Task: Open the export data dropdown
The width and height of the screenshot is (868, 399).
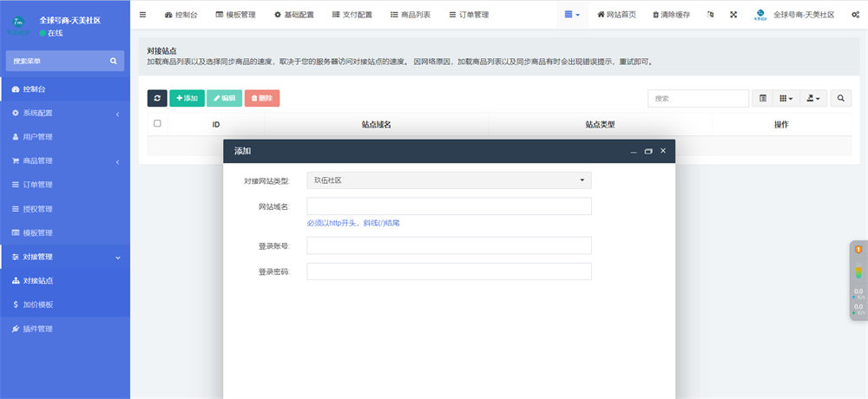Action: point(813,99)
